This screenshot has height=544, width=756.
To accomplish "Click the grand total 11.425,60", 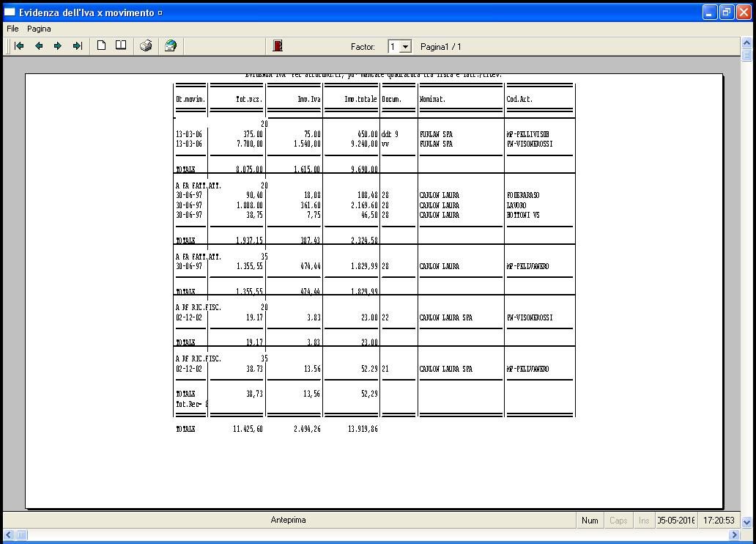I will coord(248,429).
